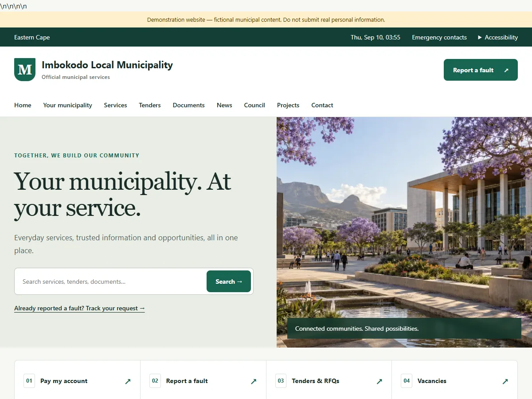532x399 pixels.
Task: Open Council in the navigation bar
Action: pos(254,105)
